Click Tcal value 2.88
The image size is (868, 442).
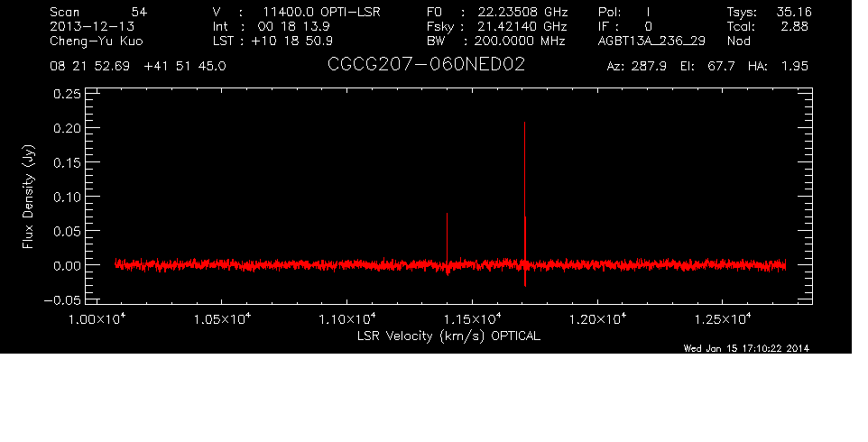pyautogui.click(x=794, y=26)
